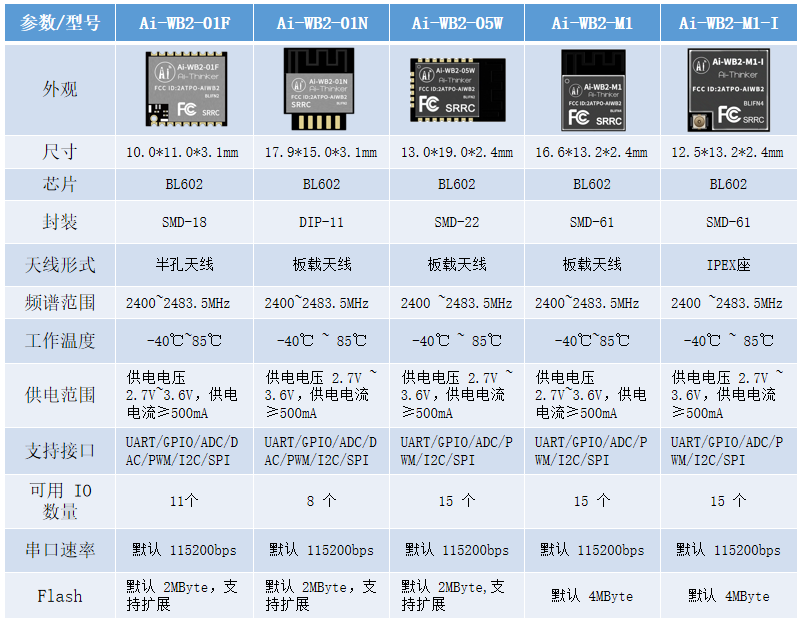Click the 支持接口 row label
Image resolution: width=802 pixels, height=625 pixels.
[x=60, y=451]
